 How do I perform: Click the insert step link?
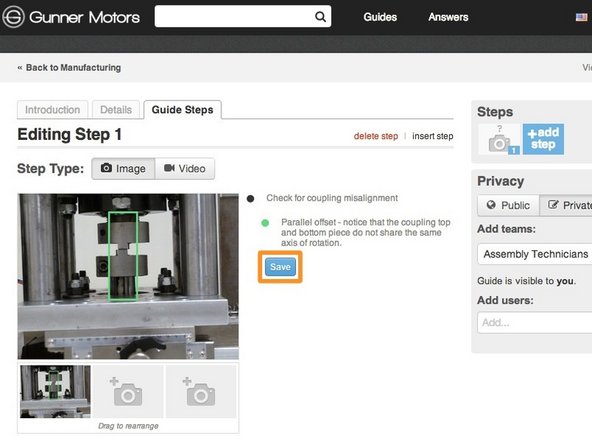(433, 136)
